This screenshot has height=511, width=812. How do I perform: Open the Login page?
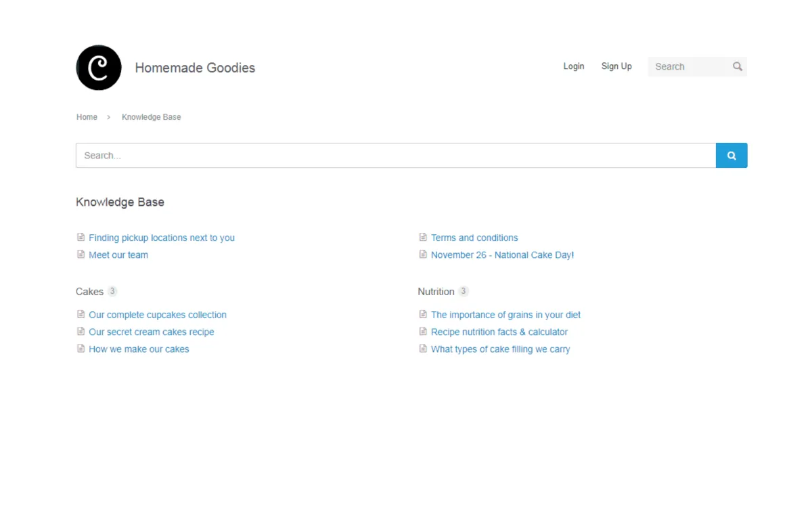point(573,66)
